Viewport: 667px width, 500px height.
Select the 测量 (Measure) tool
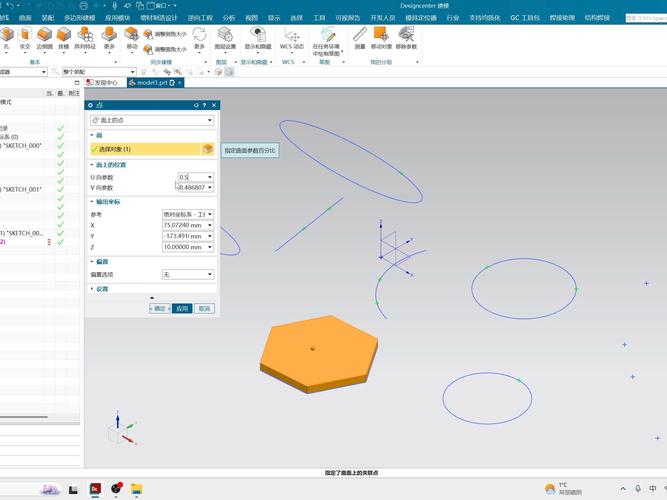[360, 35]
